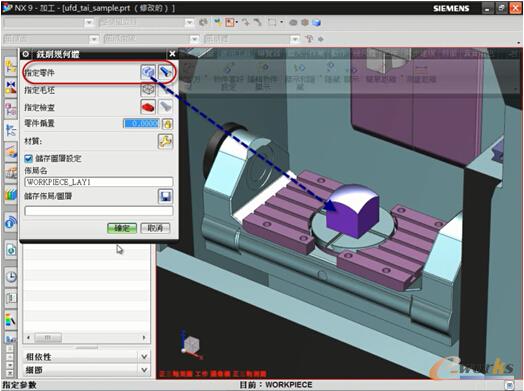Screen dimensions: 524x391
Task: Toggle the 儲存圖層設定 checkbox
Action: pos(29,158)
